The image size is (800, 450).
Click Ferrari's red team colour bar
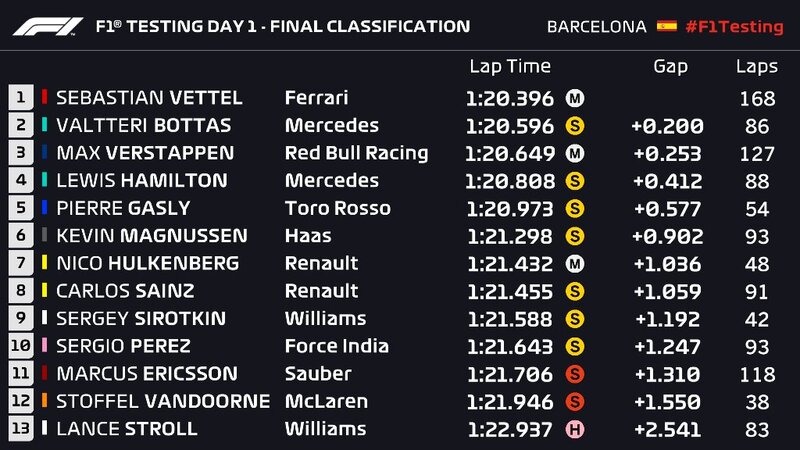point(44,98)
